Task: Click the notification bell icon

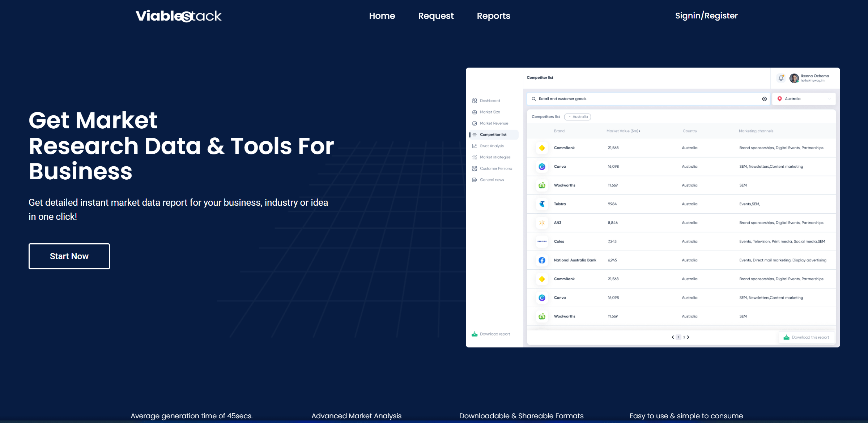Action: point(781,78)
